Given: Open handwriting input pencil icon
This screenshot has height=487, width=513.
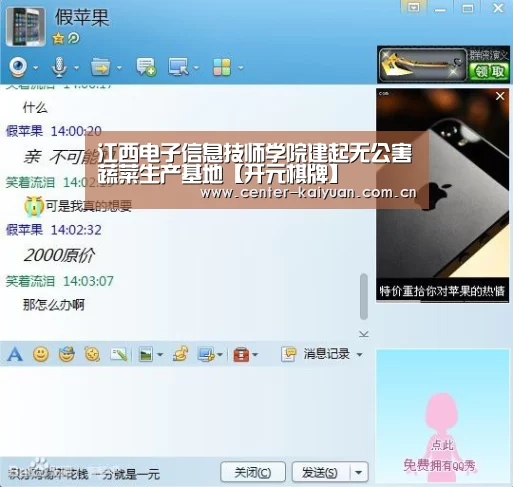Looking at the screenshot, I should click(118, 354).
